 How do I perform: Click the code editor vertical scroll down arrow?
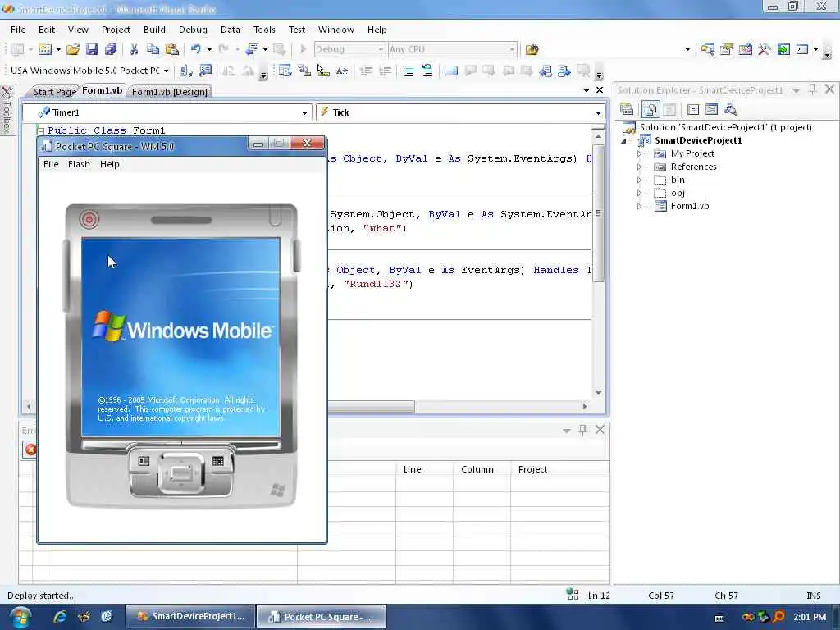click(598, 393)
